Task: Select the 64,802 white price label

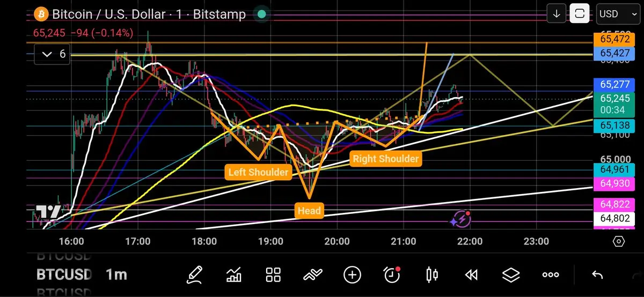Action: pos(615,218)
